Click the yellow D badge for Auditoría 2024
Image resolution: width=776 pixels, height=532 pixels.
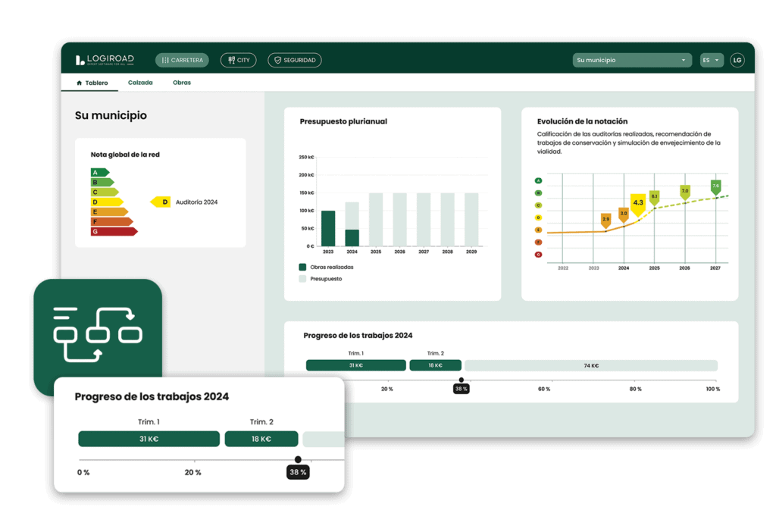click(161, 202)
